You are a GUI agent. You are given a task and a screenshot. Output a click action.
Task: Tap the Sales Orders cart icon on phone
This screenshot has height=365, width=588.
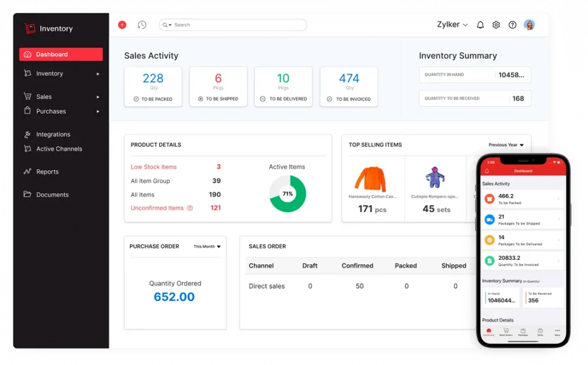505,332
